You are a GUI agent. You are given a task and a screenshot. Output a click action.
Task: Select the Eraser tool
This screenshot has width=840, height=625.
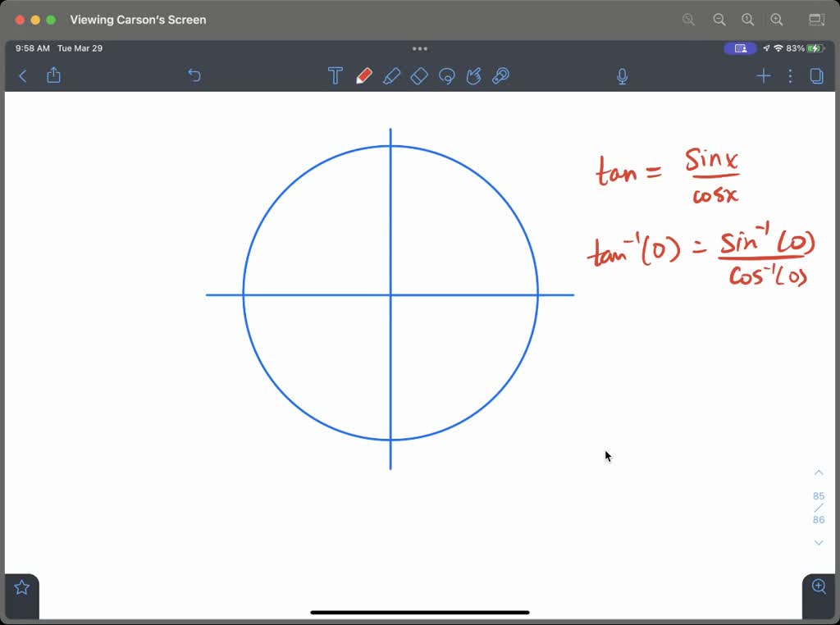click(419, 75)
